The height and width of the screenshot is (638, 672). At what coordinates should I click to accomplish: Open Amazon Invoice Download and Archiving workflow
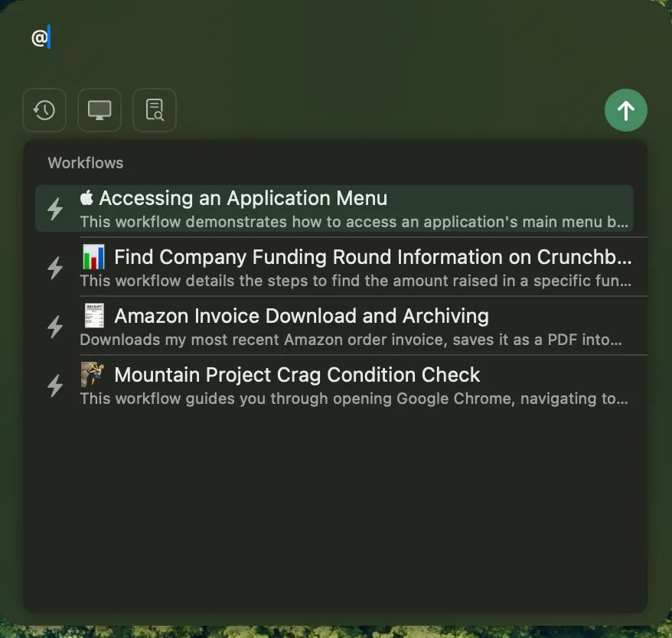coord(301,316)
